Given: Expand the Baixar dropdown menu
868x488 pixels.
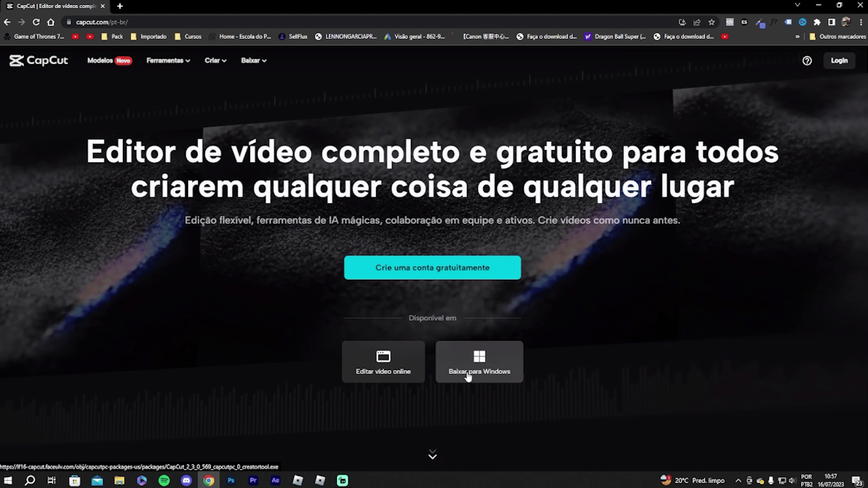Looking at the screenshot, I should pos(254,61).
